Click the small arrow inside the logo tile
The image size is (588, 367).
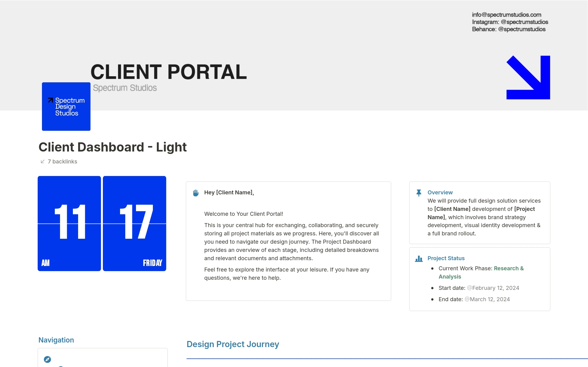tap(51, 100)
